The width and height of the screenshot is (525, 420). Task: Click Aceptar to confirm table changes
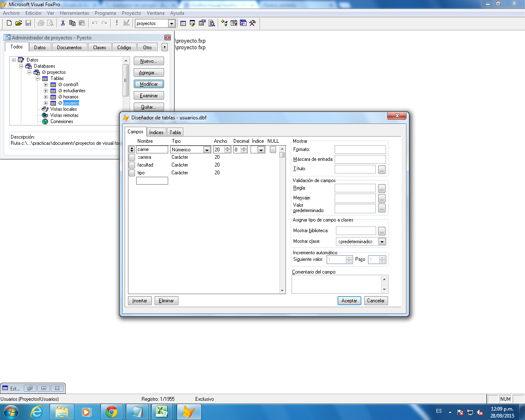coord(349,301)
